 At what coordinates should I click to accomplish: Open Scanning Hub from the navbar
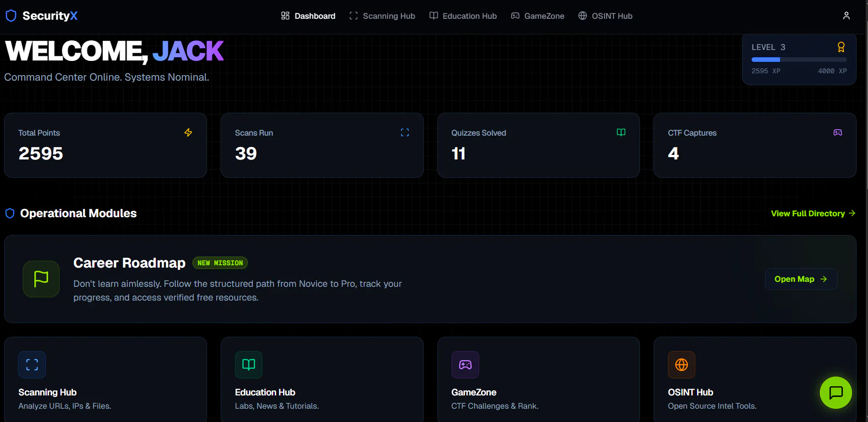[x=382, y=16]
